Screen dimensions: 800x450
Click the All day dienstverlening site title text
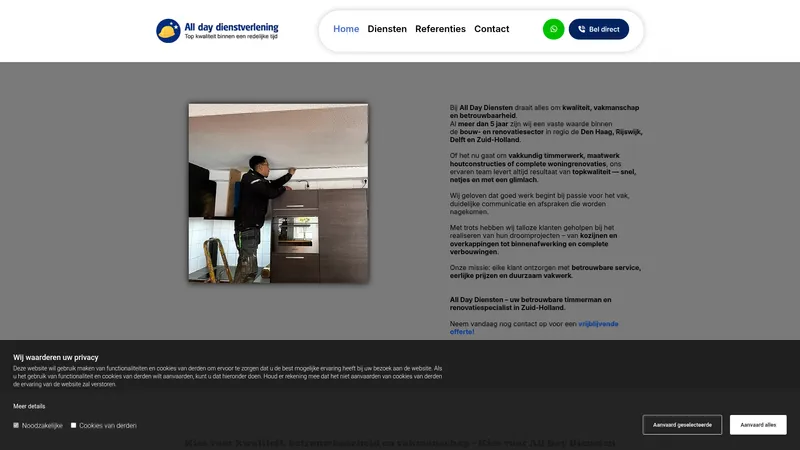pos(231,27)
